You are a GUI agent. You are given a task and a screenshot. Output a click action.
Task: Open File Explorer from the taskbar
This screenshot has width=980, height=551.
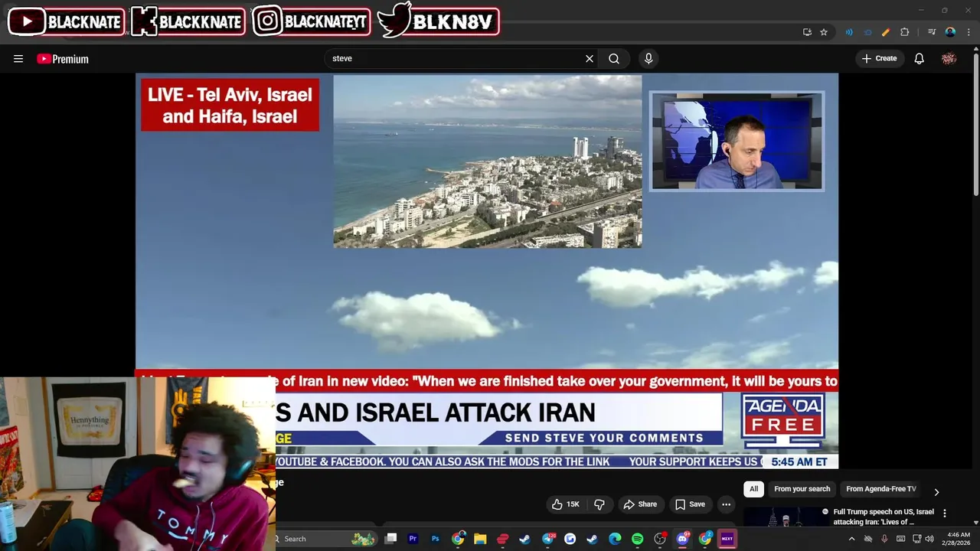(480, 539)
